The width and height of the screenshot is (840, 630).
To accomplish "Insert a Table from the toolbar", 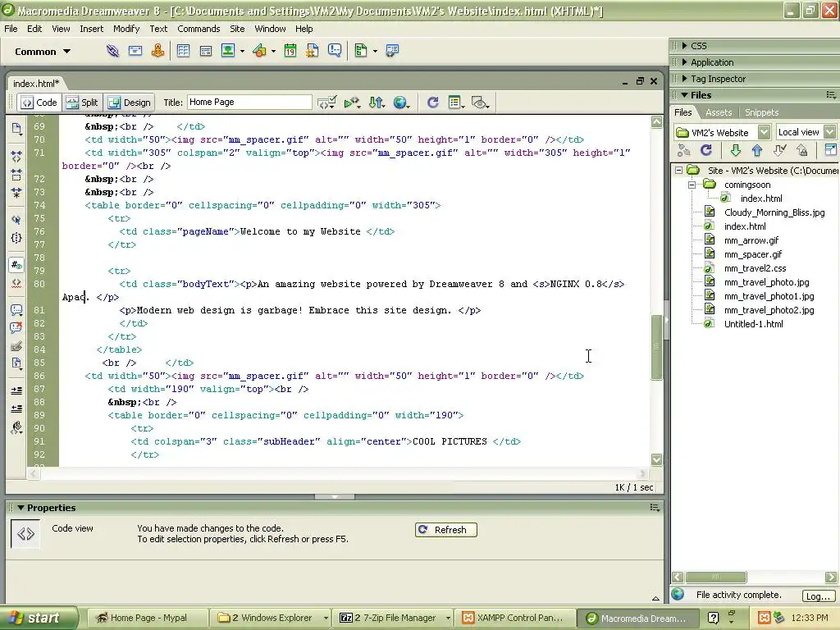I will click(x=183, y=51).
